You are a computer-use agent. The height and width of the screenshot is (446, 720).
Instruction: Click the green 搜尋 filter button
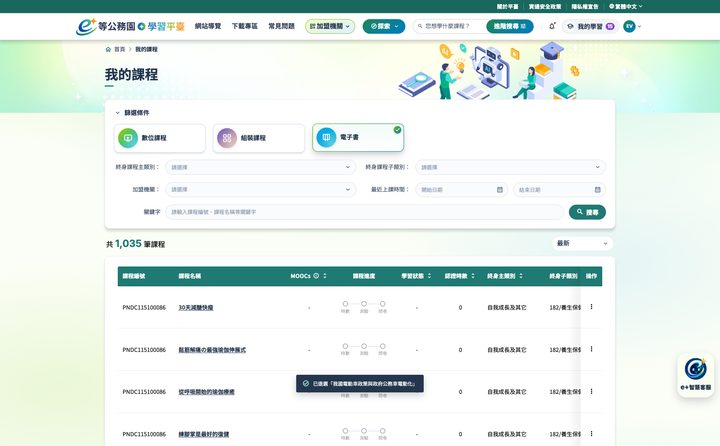[587, 212]
